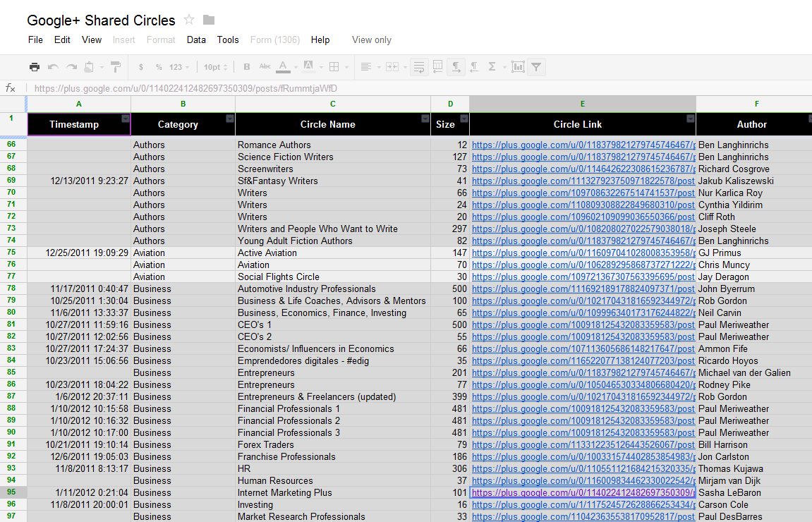Image resolution: width=812 pixels, height=522 pixels.
Task: Open the Help menu
Action: point(320,40)
